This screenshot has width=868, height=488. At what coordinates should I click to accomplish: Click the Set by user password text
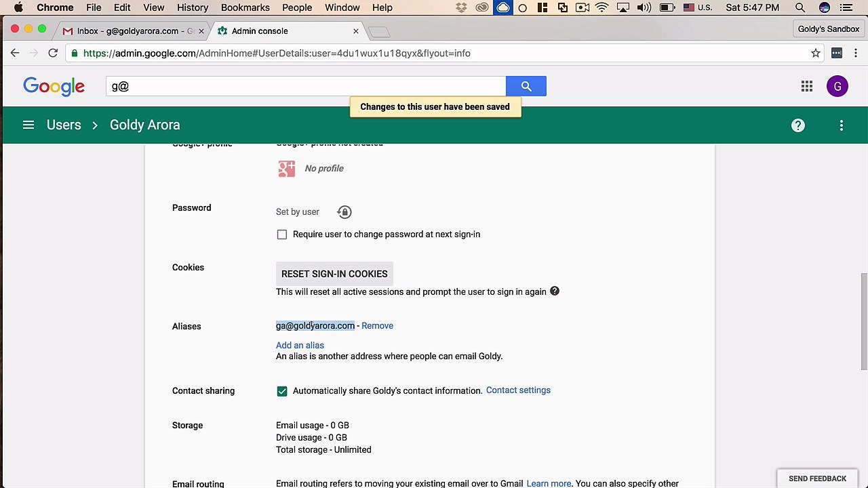(298, 212)
